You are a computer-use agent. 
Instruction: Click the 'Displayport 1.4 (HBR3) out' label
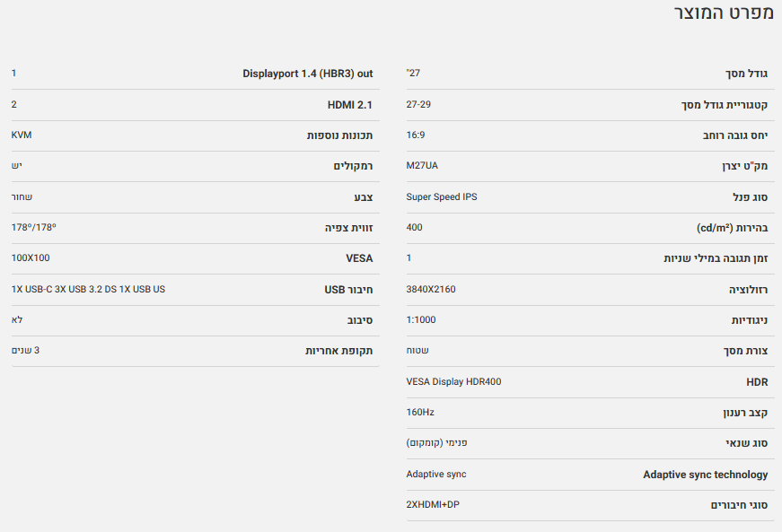coord(307,74)
